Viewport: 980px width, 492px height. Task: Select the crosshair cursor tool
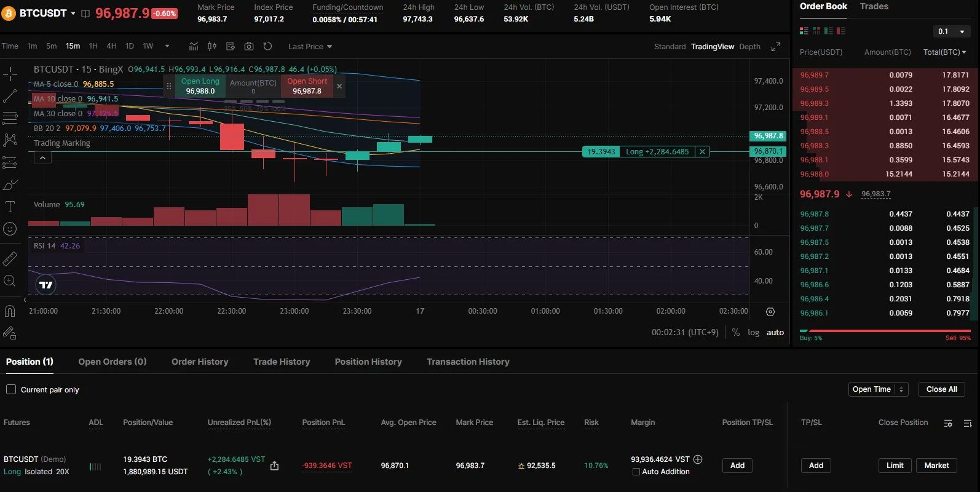pyautogui.click(x=10, y=75)
